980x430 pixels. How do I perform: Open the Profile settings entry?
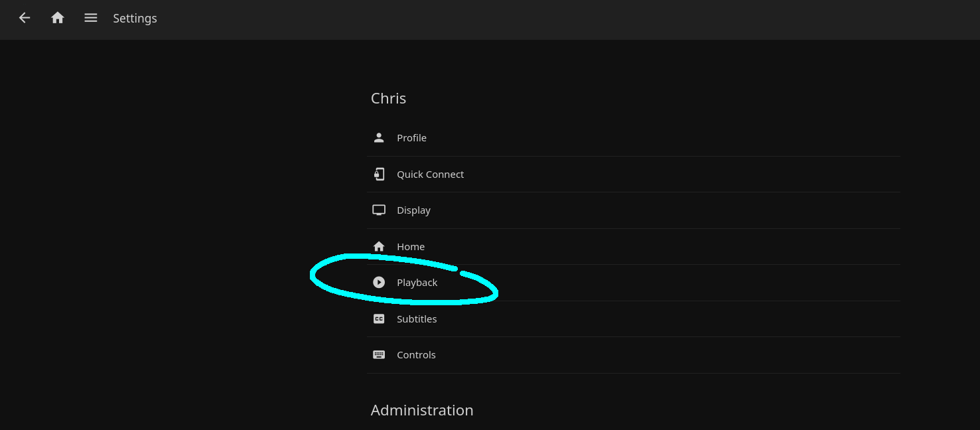tap(411, 138)
